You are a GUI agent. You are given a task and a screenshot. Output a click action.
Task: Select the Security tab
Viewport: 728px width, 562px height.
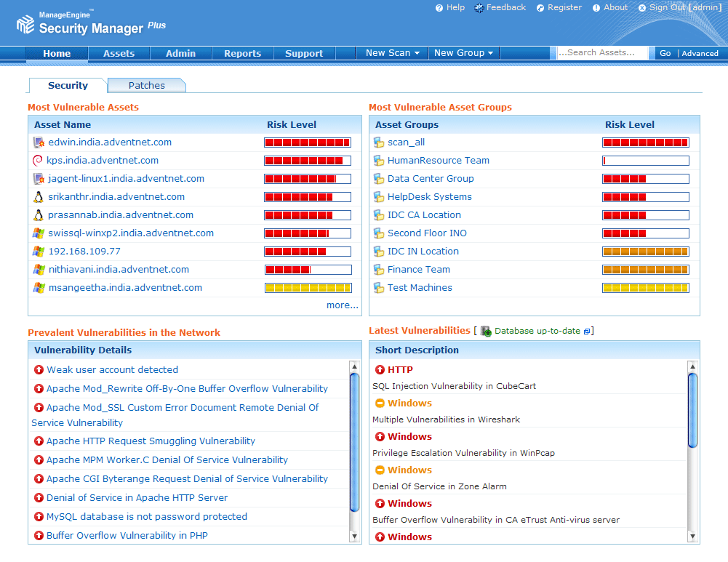pyautogui.click(x=68, y=85)
